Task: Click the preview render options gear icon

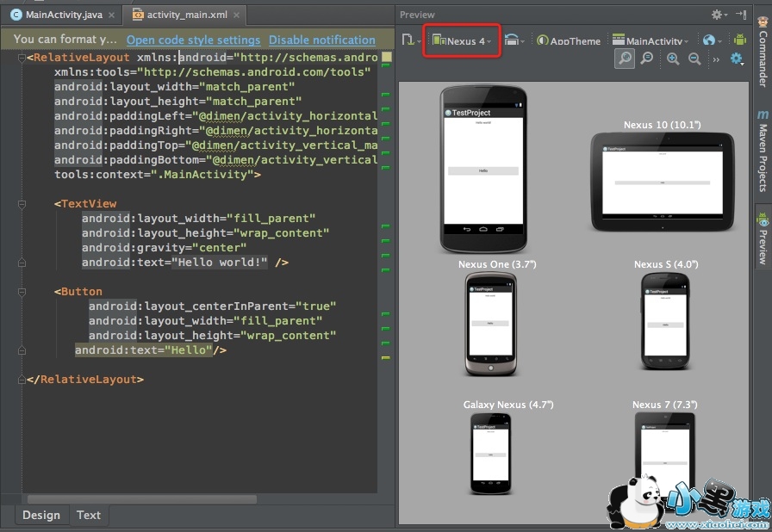Action: [x=737, y=59]
